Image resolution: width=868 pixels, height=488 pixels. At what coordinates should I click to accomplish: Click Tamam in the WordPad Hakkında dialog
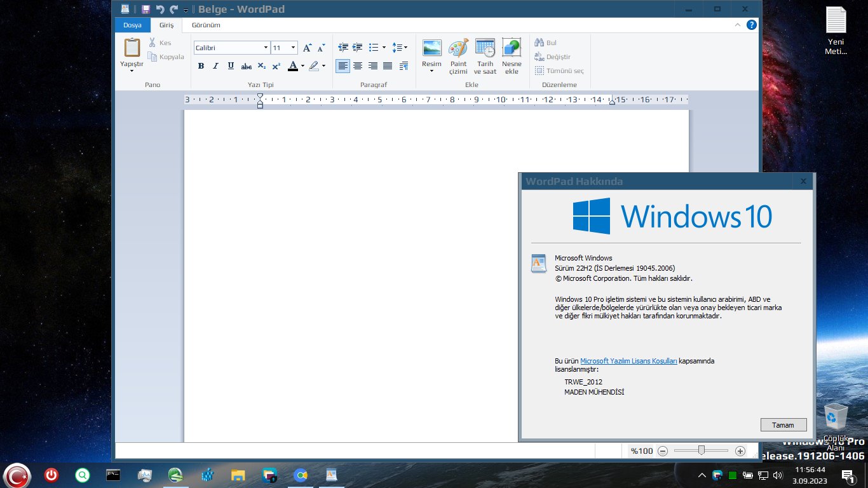[783, 425]
